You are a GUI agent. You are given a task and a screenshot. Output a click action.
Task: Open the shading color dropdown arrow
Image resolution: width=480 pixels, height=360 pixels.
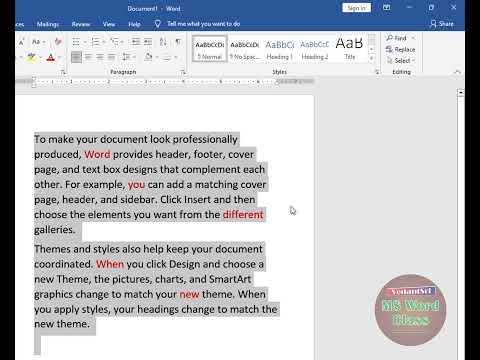tap(157, 58)
